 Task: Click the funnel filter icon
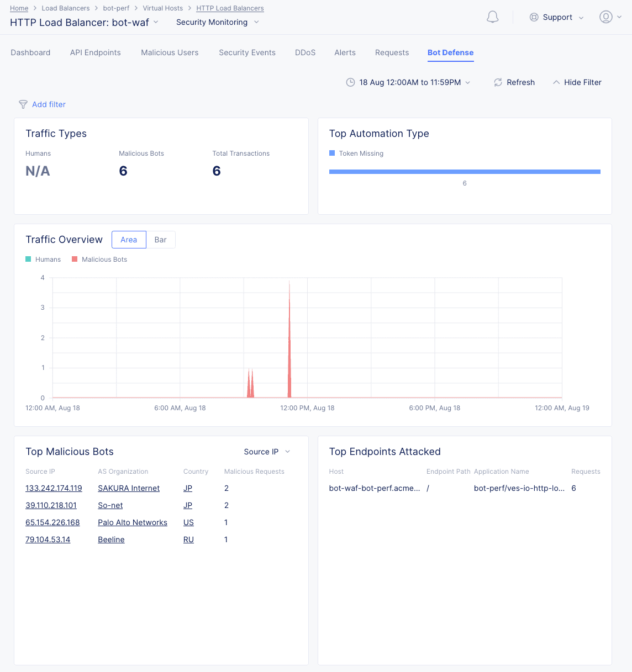23,104
